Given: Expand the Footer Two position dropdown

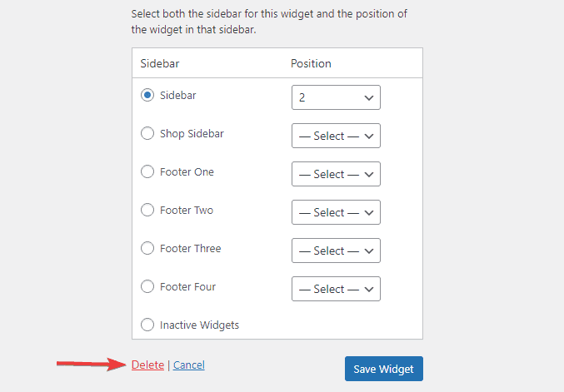Looking at the screenshot, I should [x=336, y=212].
